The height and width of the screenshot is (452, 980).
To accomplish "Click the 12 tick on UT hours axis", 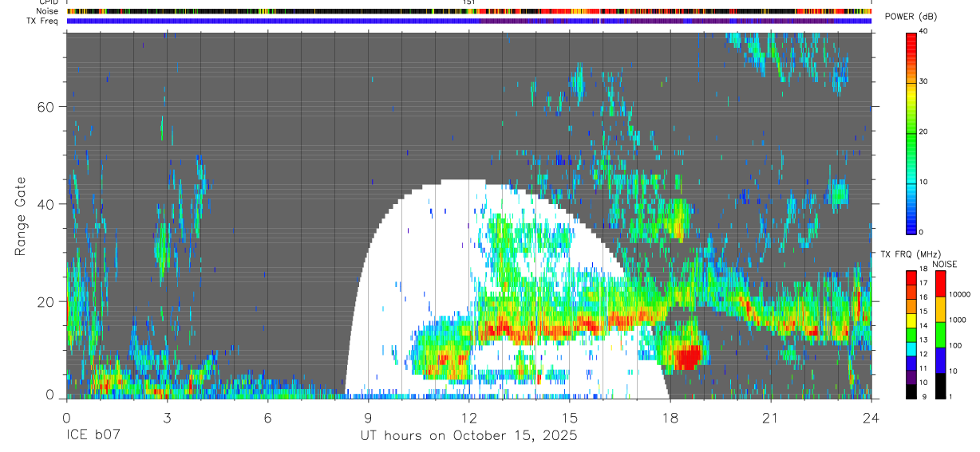I will (468, 417).
